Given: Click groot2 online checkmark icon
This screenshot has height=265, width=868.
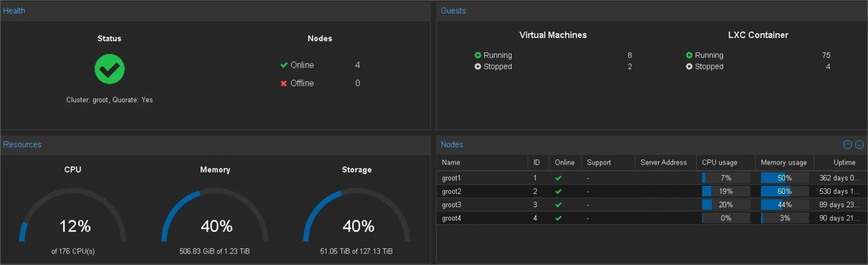Looking at the screenshot, I should point(558,191).
